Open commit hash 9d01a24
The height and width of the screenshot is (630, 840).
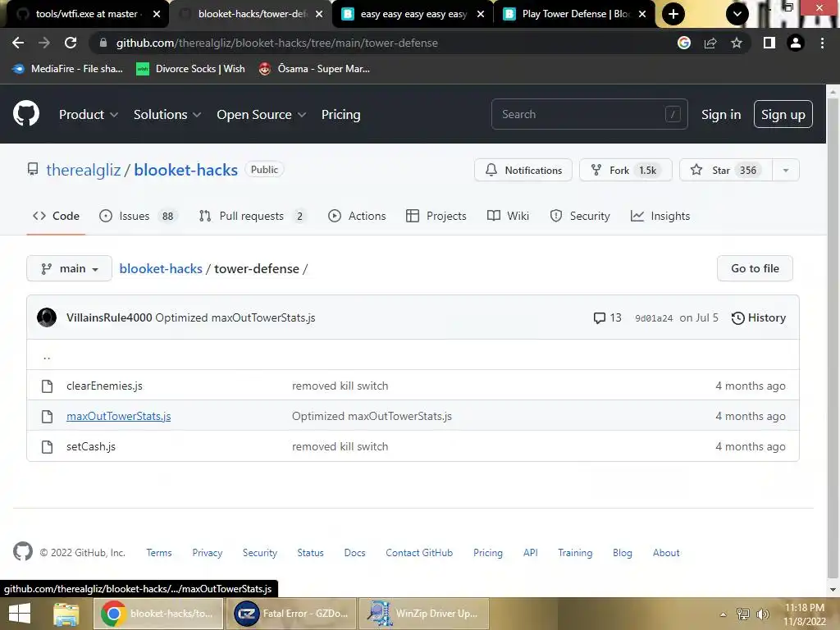pos(654,318)
